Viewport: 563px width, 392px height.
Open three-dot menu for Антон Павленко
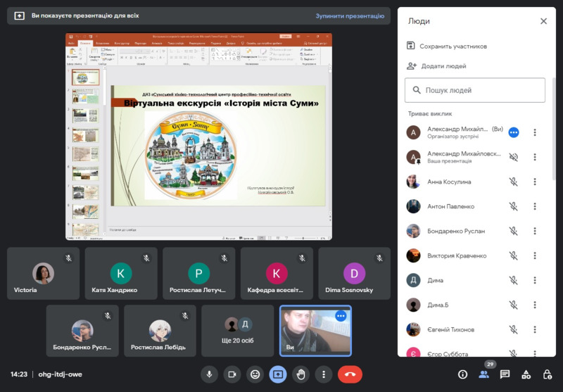[x=535, y=206]
